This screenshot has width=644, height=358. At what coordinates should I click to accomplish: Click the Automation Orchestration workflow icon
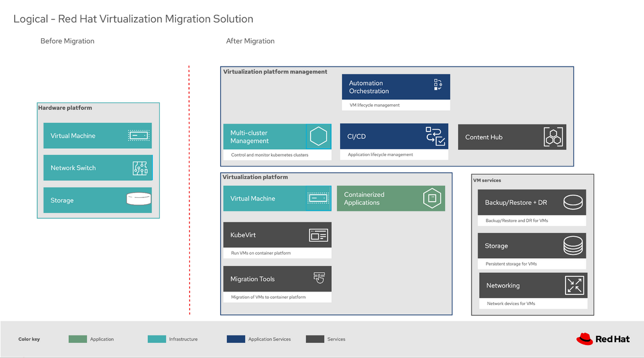[437, 85]
